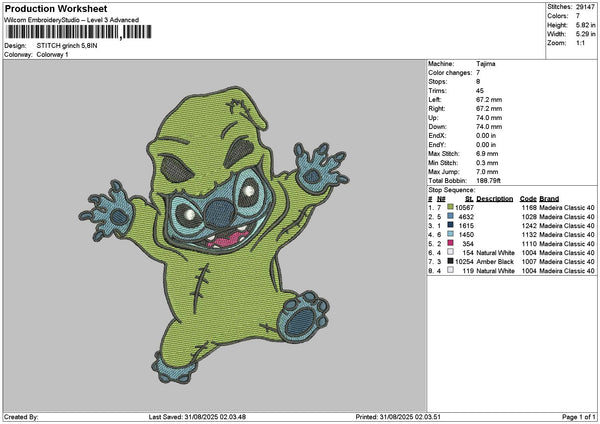Click the 'Description' column header
600x424 pixels.
pyautogui.click(x=495, y=199)
